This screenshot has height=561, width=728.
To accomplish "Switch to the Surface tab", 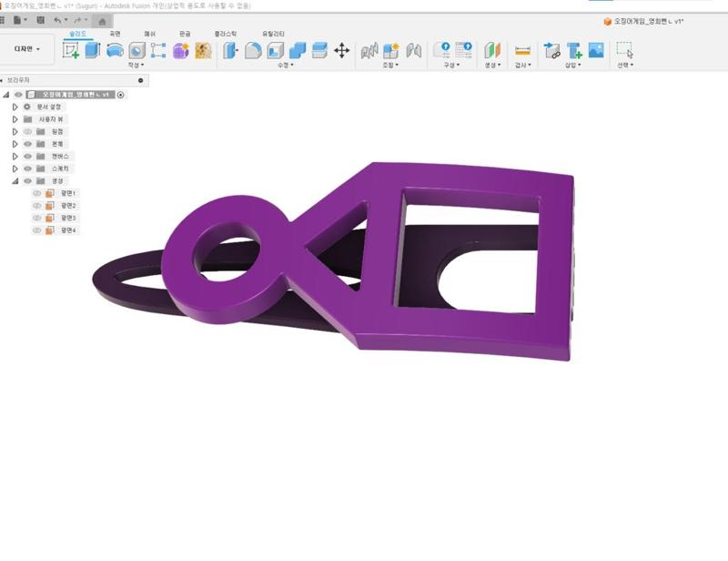I will 115,34.
